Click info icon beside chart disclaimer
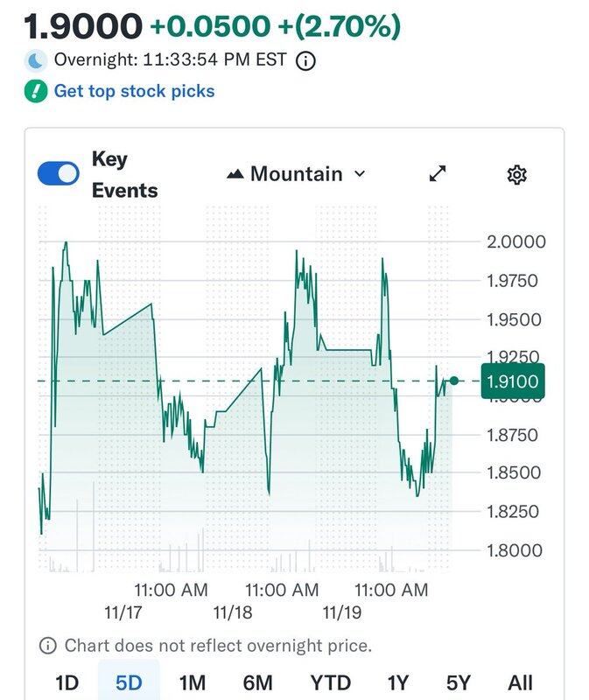The width and height of the screenshot is (589, 700). click(48, 646)
